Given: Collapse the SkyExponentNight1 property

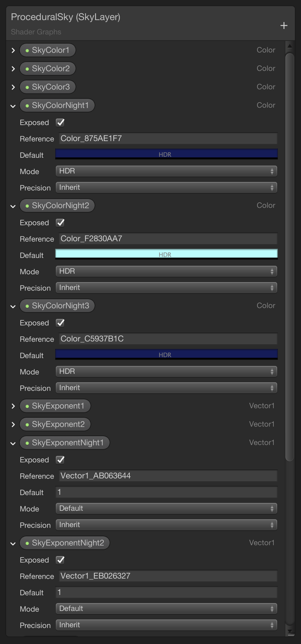Looking at the screenshot, I should click(13, 443).
